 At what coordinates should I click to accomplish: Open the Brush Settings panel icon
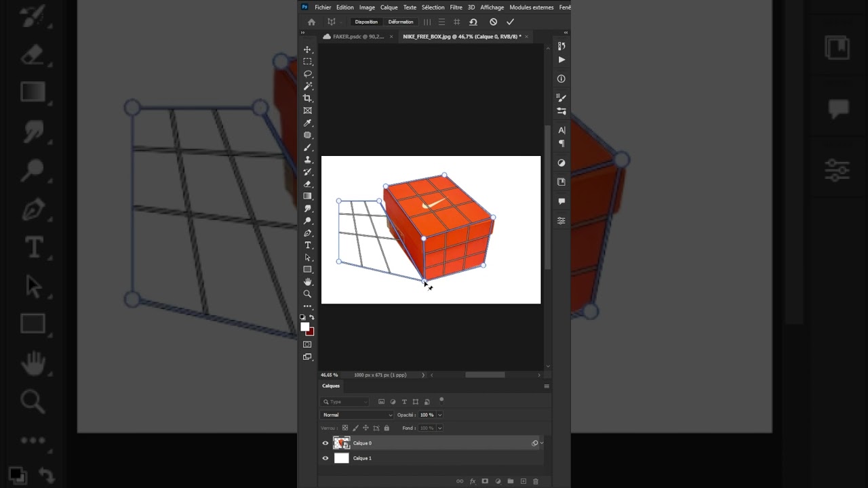coord(561,98)
